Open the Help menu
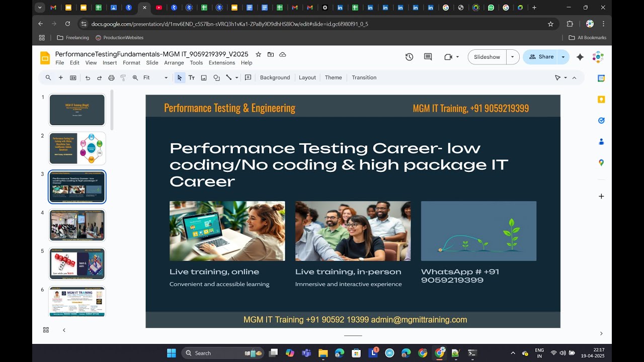The image size is (644, 362). (247, 63)
